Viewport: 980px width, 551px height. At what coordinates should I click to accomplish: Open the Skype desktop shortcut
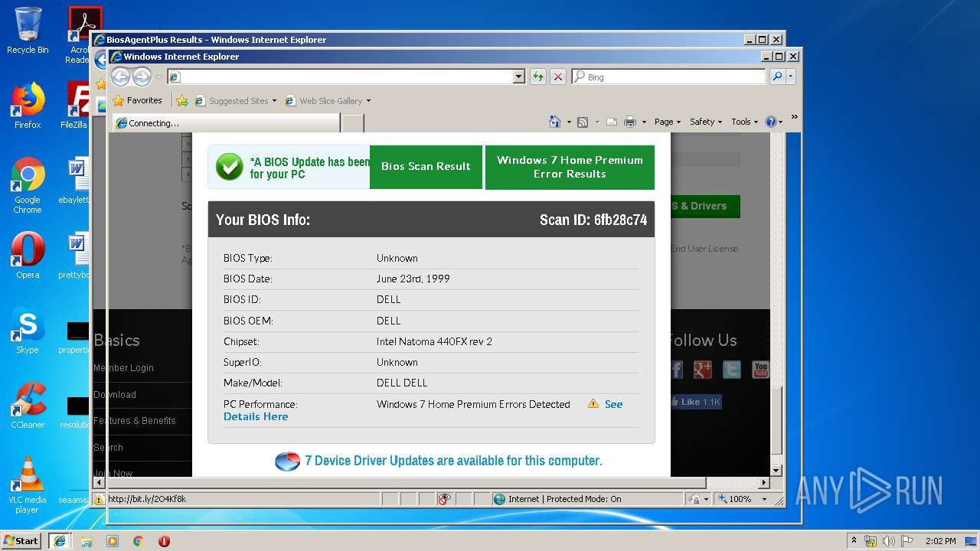pos(28,331)
